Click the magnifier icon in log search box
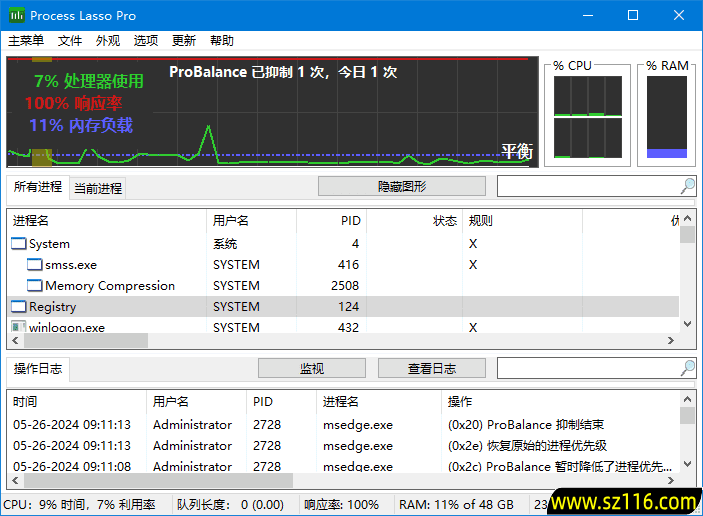The image size is (703, 516). (687, 368)
